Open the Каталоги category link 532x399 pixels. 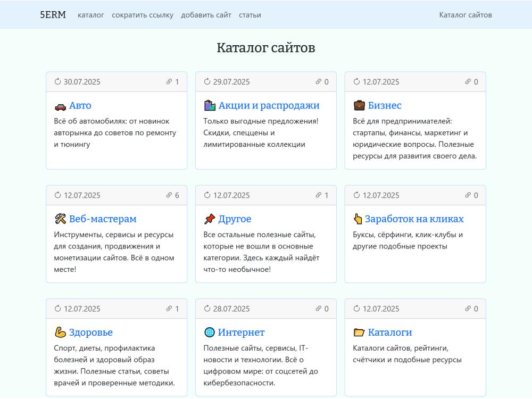pyautogui.click(x=390, y=332)
